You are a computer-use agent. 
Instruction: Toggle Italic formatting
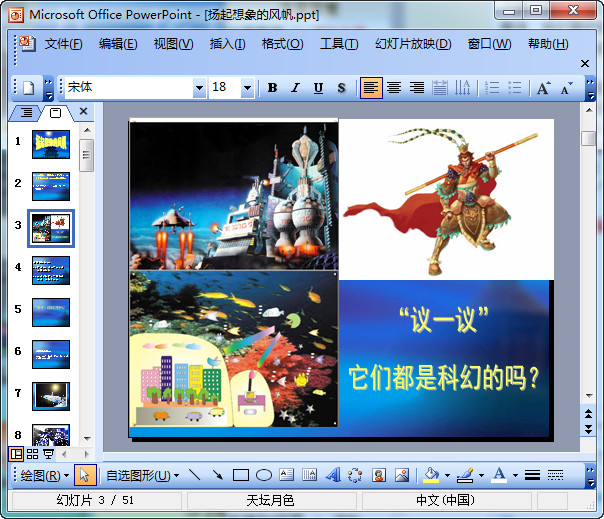point(295,88)
